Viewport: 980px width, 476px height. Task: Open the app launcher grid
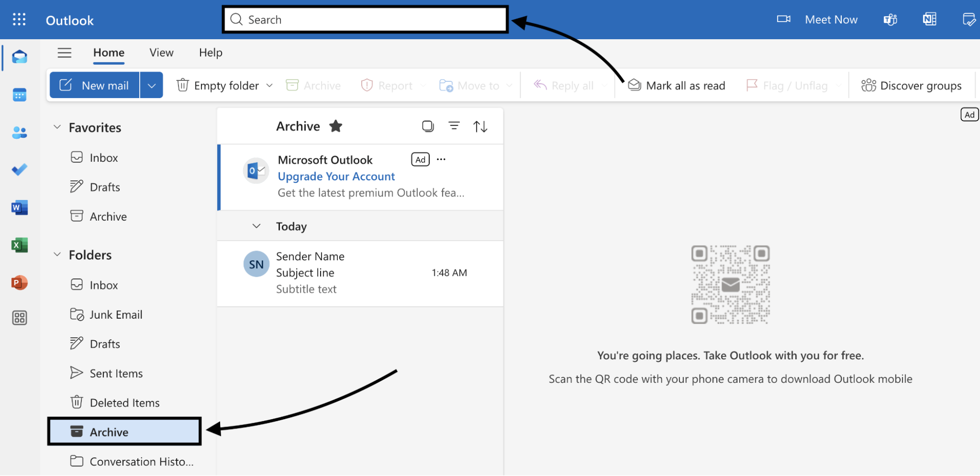click(19, 20)
